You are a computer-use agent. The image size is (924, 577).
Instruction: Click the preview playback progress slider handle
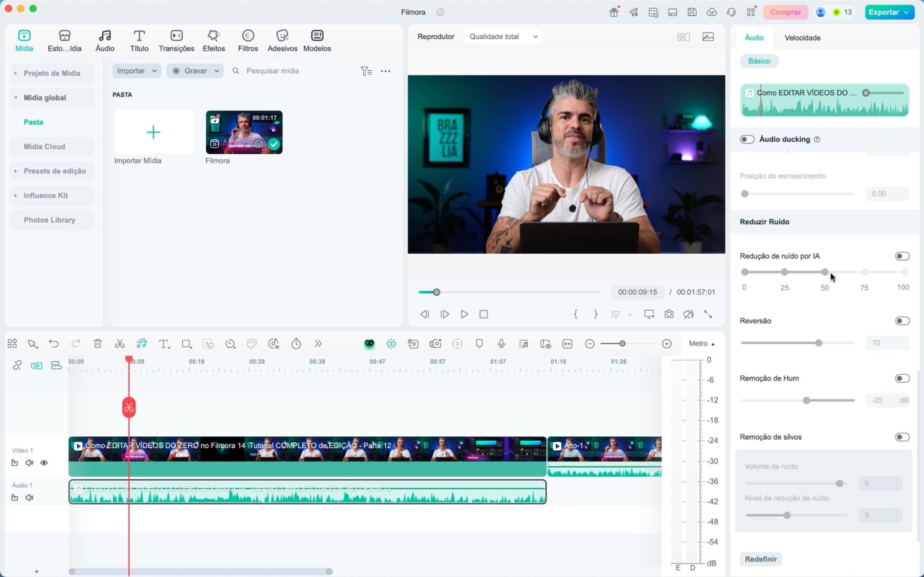click(x=436, y=292)
